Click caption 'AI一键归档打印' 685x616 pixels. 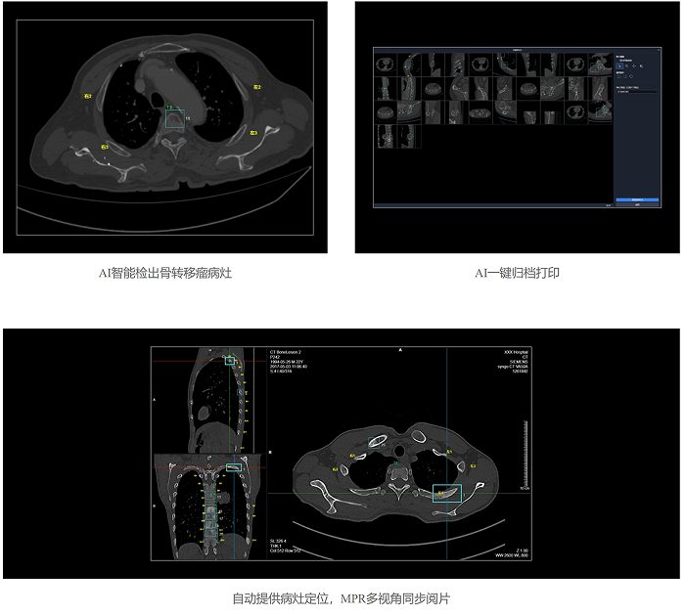click(x=518, y=274)
